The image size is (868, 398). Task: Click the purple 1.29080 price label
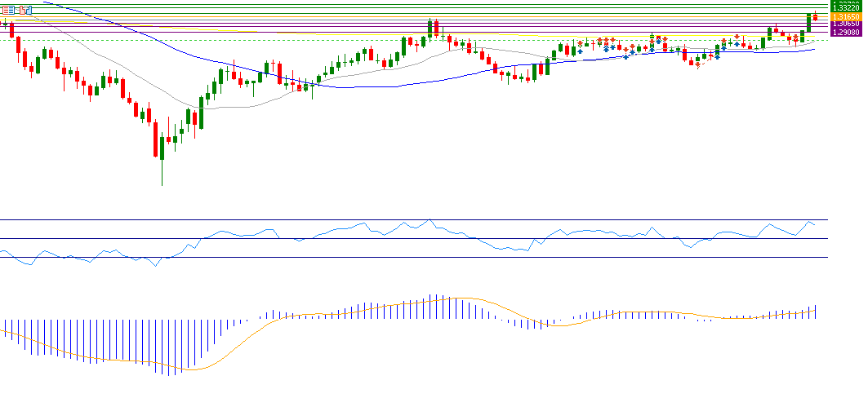click(844, 32)
